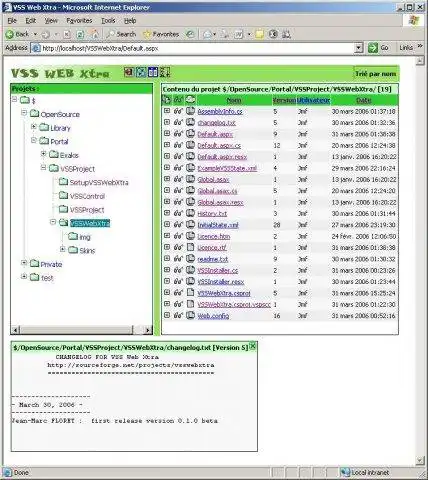428x480 pixels.
Task: Expand the Private tree node
Action: pyautogui.click(x=24, y=263)
